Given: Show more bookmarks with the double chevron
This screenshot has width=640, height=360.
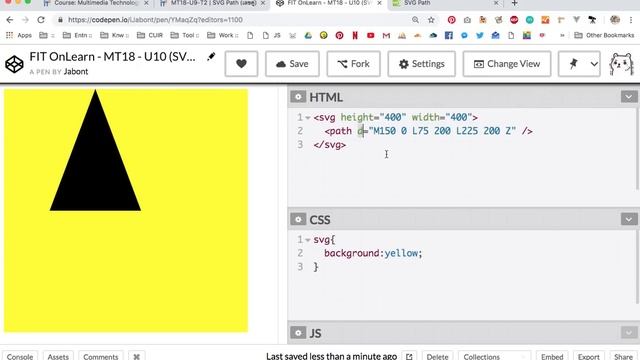Looking at the screenshot, I should point(562,36).
